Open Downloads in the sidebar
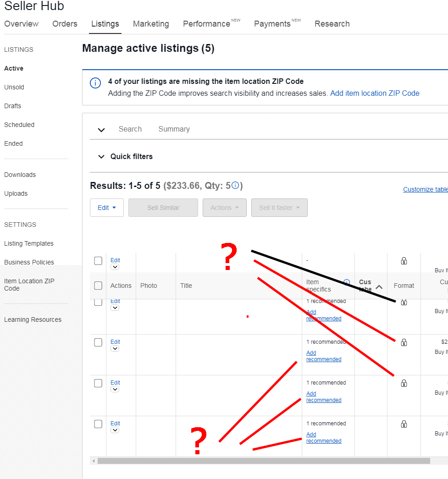The height and width of the screenshot is (479, 448). (x=20, y=175)
